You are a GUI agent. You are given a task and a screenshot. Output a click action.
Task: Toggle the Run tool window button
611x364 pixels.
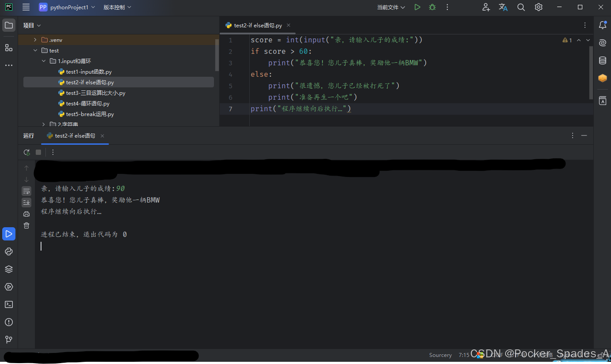[8, 234]
